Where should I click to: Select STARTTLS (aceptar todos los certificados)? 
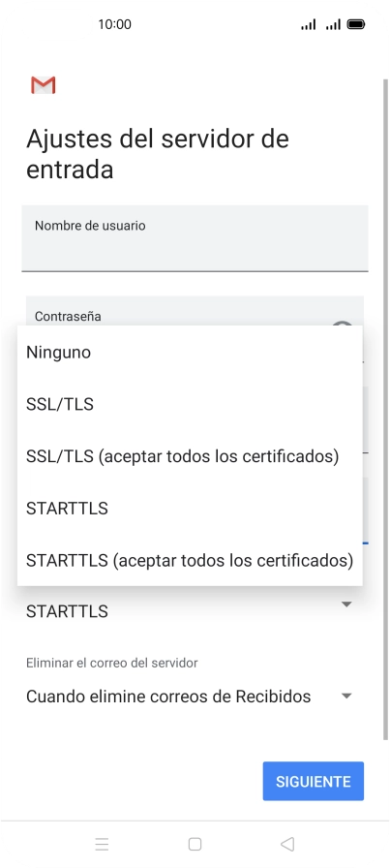click(190, 560)
